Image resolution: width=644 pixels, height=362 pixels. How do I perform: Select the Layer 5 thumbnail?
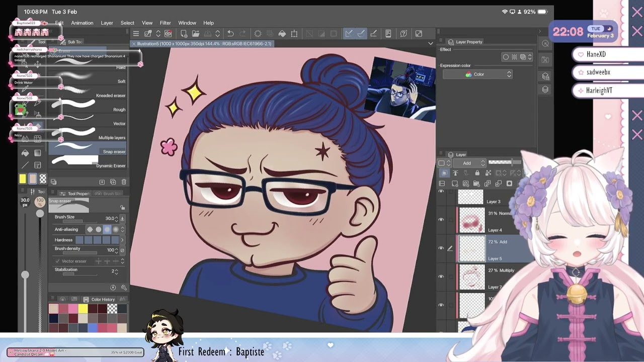pos(472,248)
